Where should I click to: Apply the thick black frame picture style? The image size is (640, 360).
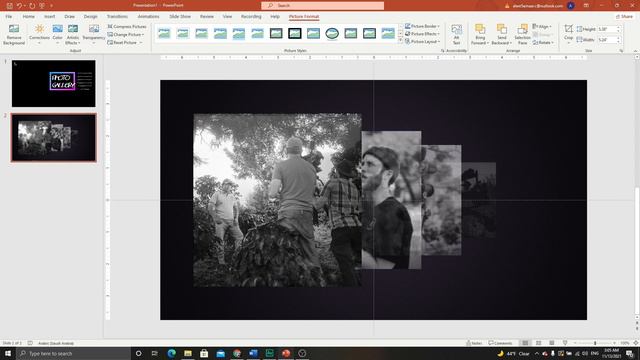pyautogui.click(x=295, y=33)
